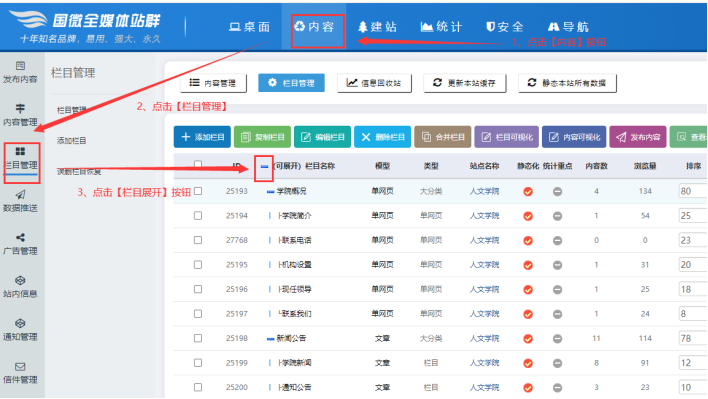This screenshot has height=399, width=708.
Task: Click the 添加栏目 button
Action: 202,137
